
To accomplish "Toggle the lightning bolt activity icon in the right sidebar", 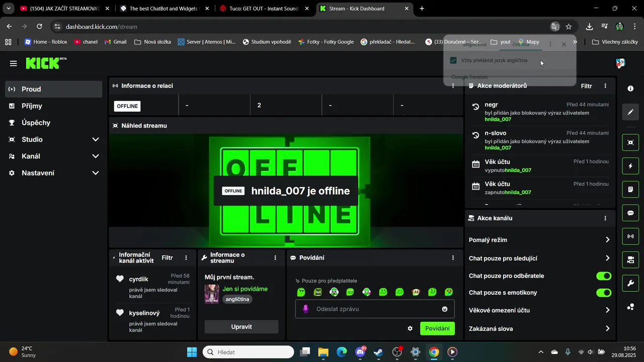I will 630,166.
